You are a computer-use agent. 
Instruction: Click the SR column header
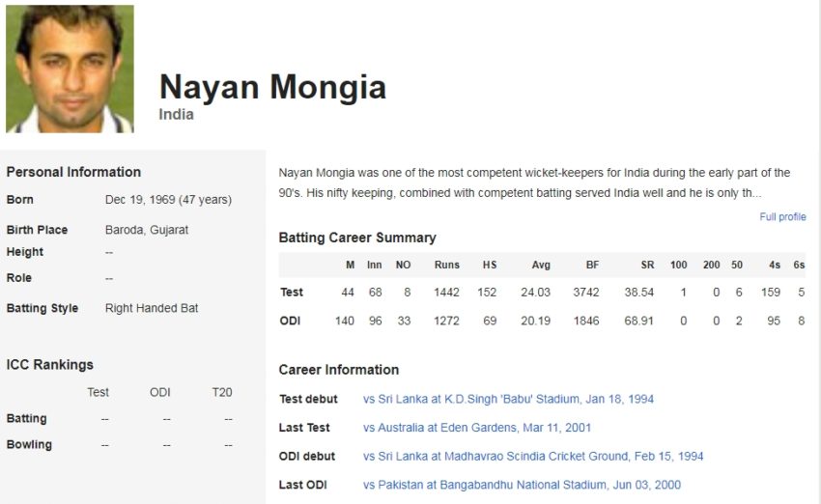tap(647, 265)
